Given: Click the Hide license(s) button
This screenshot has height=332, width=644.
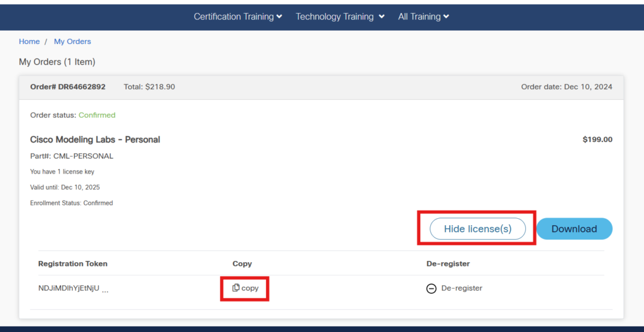Looking at the screenshot, I should (x=478, y=229).
